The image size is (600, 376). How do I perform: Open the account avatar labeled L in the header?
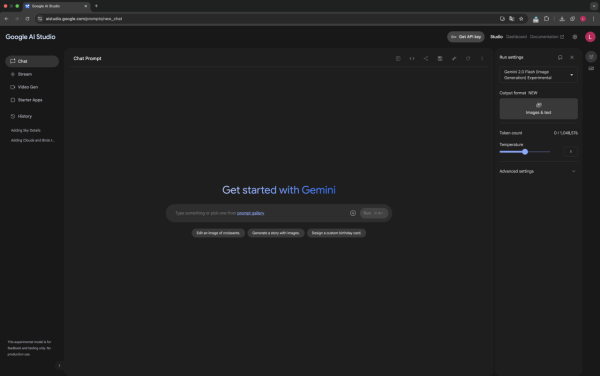pos(590,37)
